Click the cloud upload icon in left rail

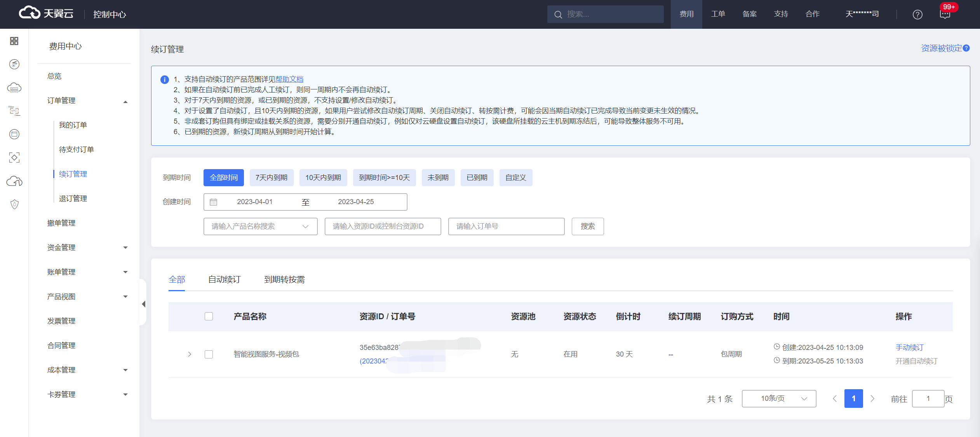(14, 181)
